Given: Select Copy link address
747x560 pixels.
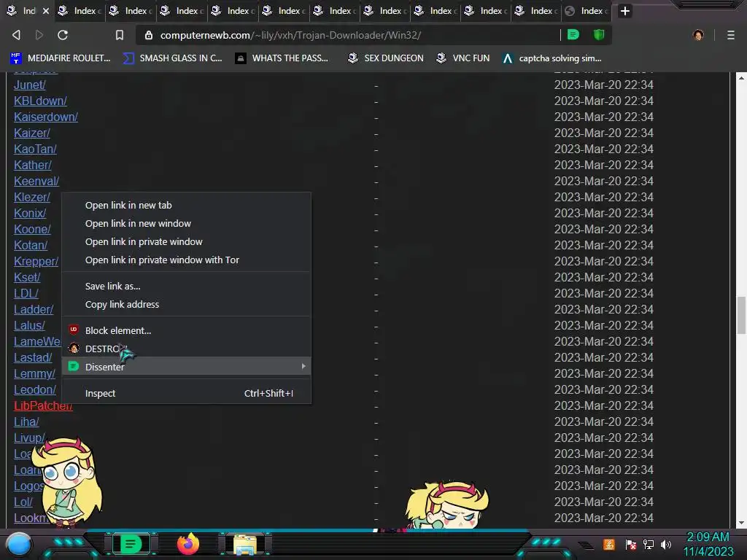Looking at the screenshot, I should 186,304.
